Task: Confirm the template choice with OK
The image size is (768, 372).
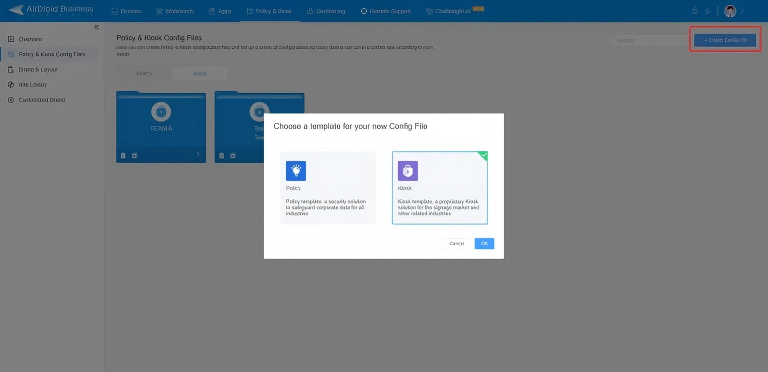Action: click(484, 243)
